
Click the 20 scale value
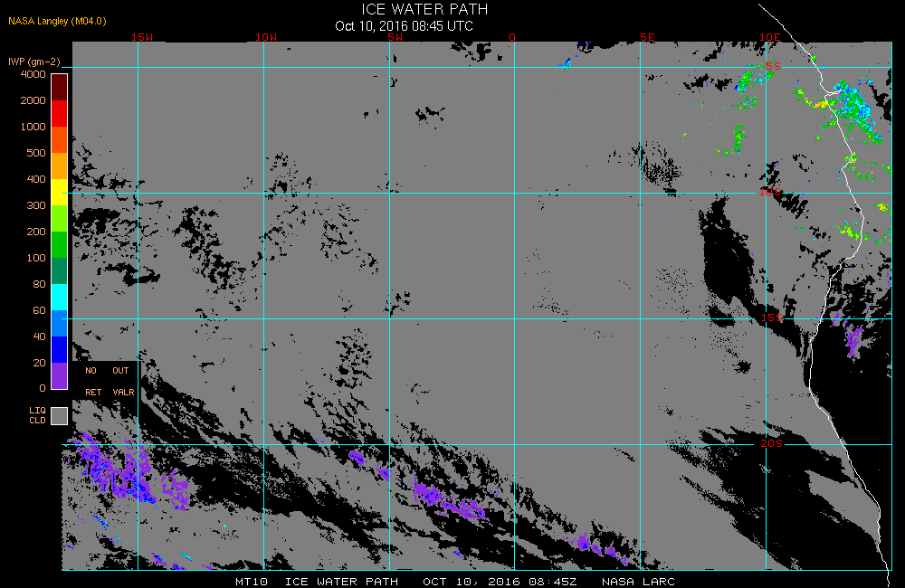pyautogui.click(x=39, y=363)
